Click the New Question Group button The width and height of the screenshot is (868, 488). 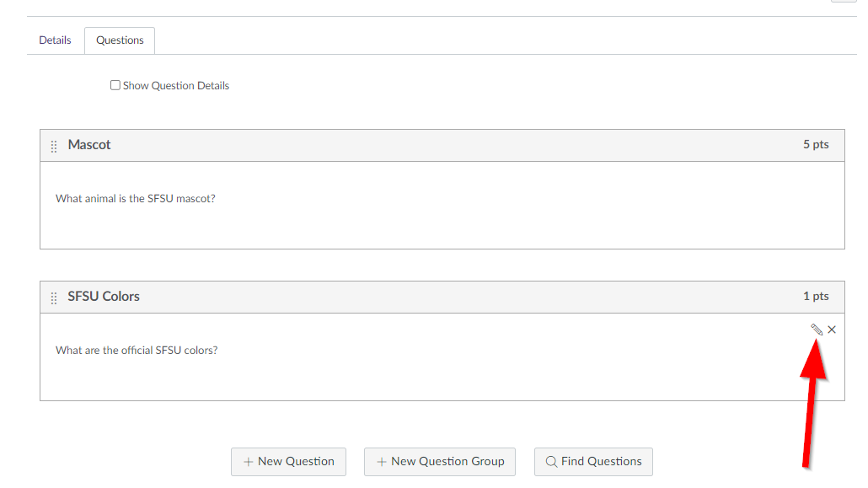pos(439,462)
